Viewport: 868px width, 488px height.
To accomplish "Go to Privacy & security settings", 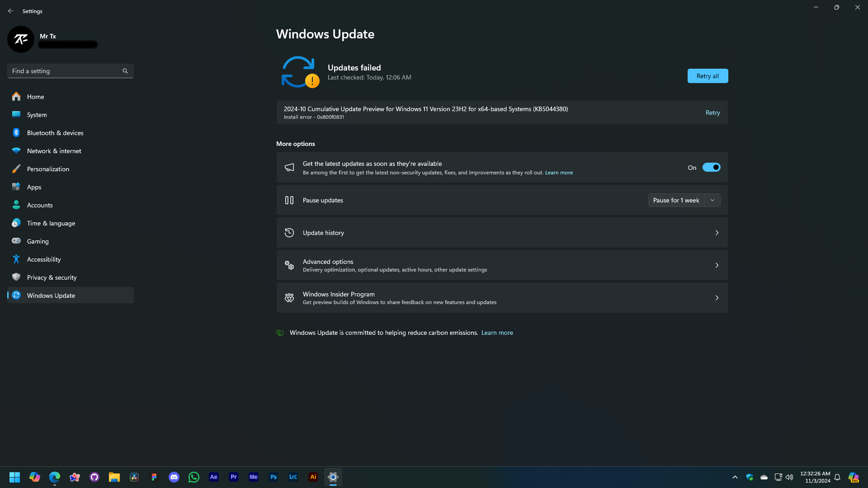I will click(52, 277).
